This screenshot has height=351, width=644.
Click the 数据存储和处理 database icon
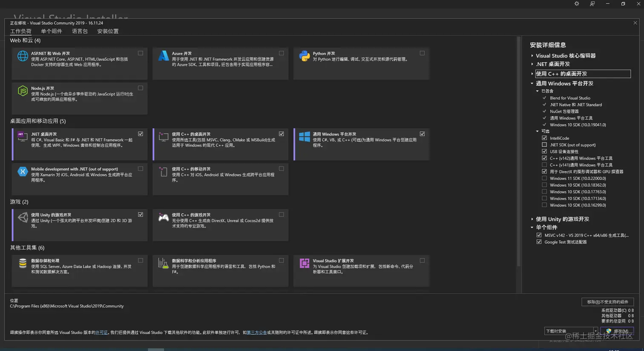(23, 263)
